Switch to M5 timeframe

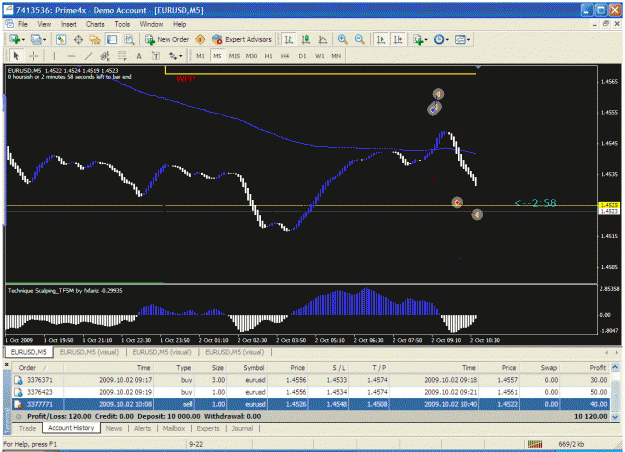(x=217, y=56)
